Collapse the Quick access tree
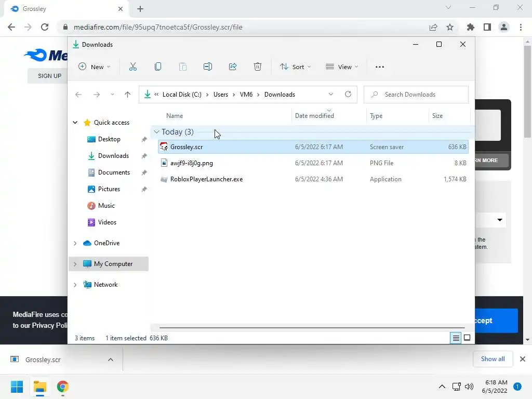This screenshot has width=532, height=399. click(75, 123)
